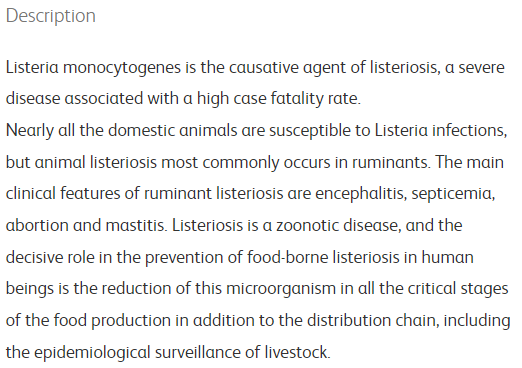The height and width of the screenshot is (368, 522).
Task: Click the phrase 'distribution chain' in the text
Action: coord(371,321)
